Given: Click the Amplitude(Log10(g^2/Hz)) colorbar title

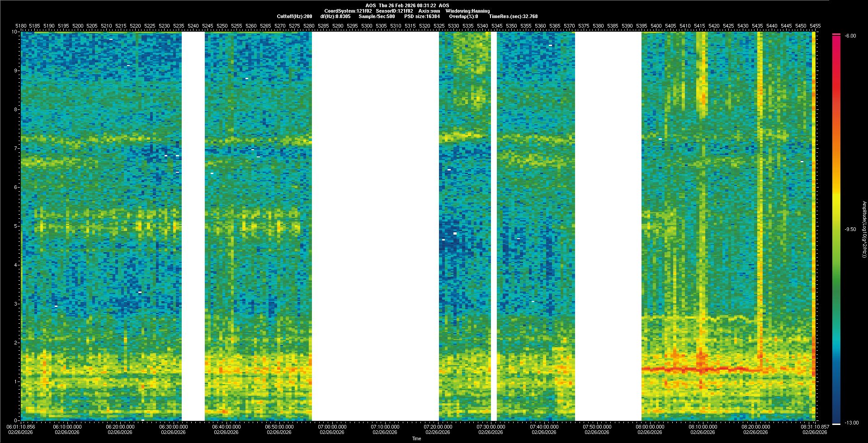Looking at the screenshot, I should pos(863,229).
